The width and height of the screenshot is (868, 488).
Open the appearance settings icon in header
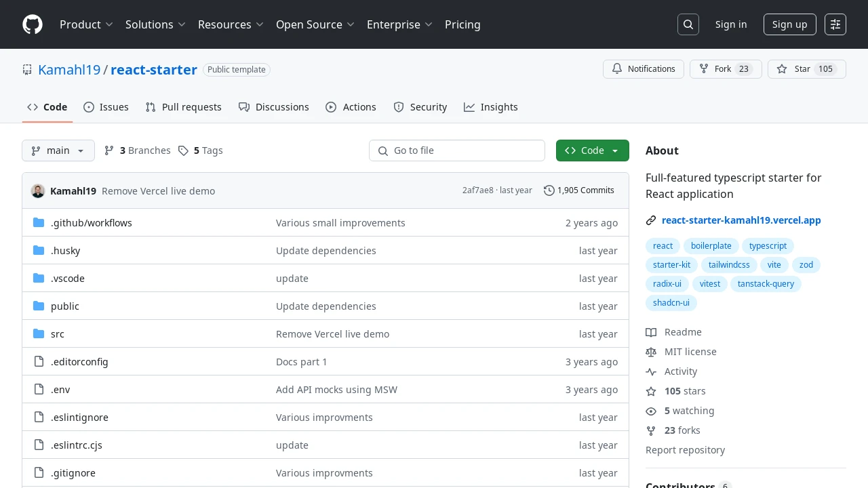(835, 24)
